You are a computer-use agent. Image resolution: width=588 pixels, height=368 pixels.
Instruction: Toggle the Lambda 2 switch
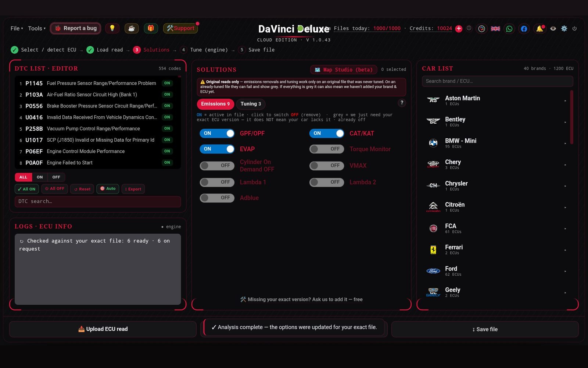pyautogui.click(x=327, y=182)
